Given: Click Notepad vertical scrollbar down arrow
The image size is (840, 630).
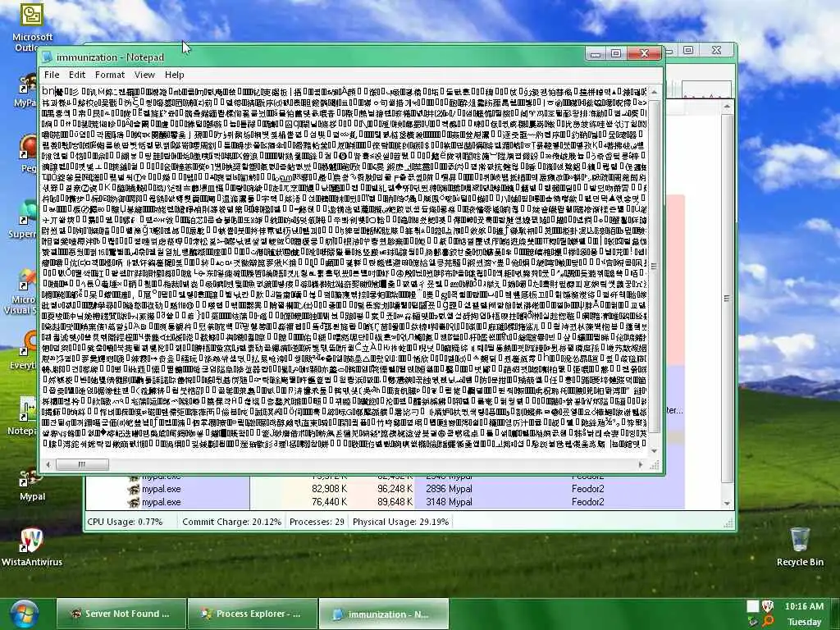Looking at the screenshot, I should click(x=654, y=451).
